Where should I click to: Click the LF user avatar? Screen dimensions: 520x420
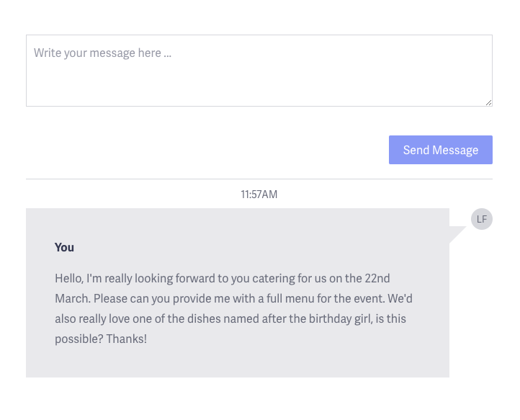coord(482,219)
